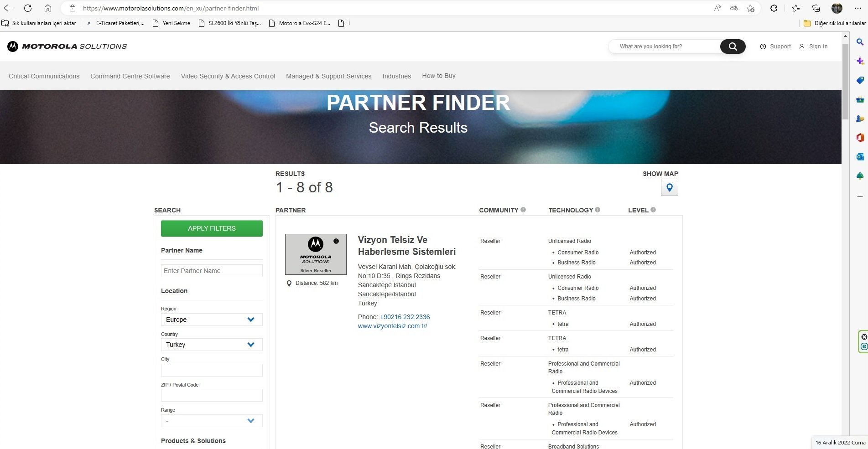
Task: Click the page vertical scrollbar thumb
Action: coord(845,82)
